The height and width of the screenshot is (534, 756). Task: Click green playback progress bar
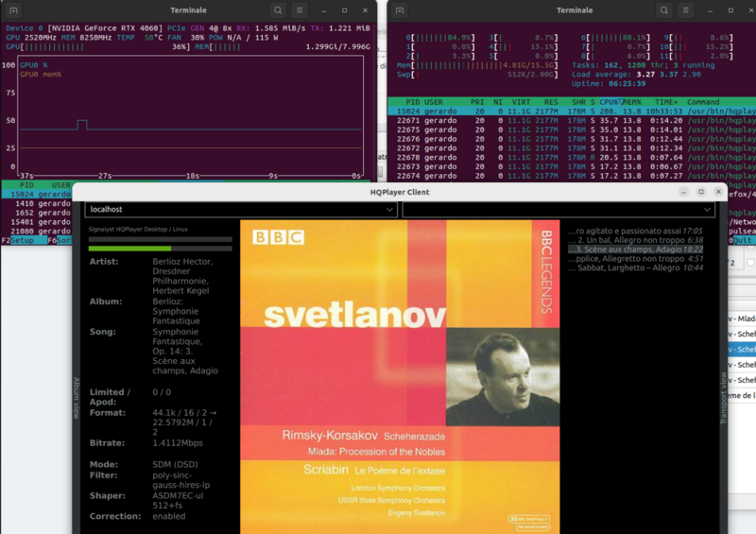click(129, 249)
